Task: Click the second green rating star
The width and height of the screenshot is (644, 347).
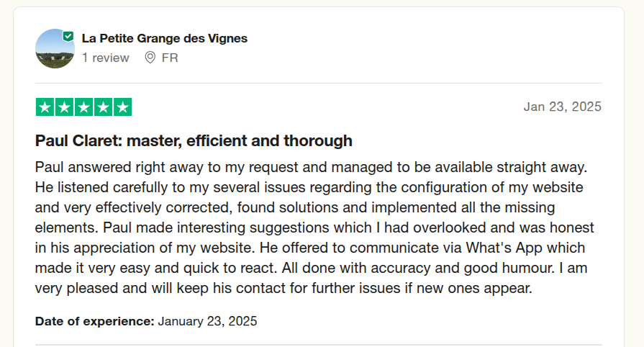Action: 64,107
